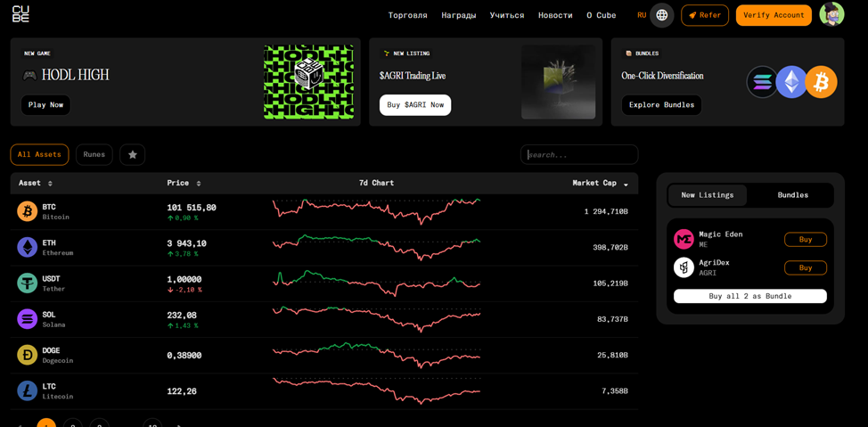Viewport: 868px width, 427px height.
Task: Click the BTC price 101 515,80
Action: (192, 208)
